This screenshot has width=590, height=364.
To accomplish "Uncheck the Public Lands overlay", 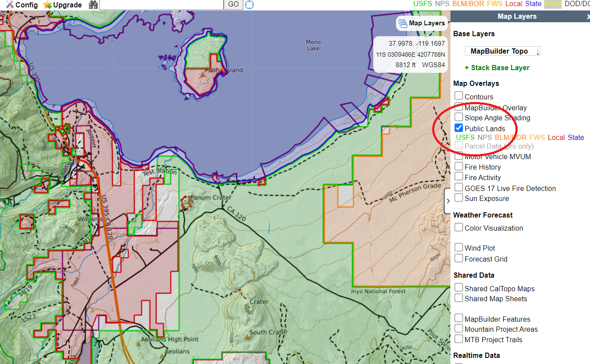I will coord(459,128).
